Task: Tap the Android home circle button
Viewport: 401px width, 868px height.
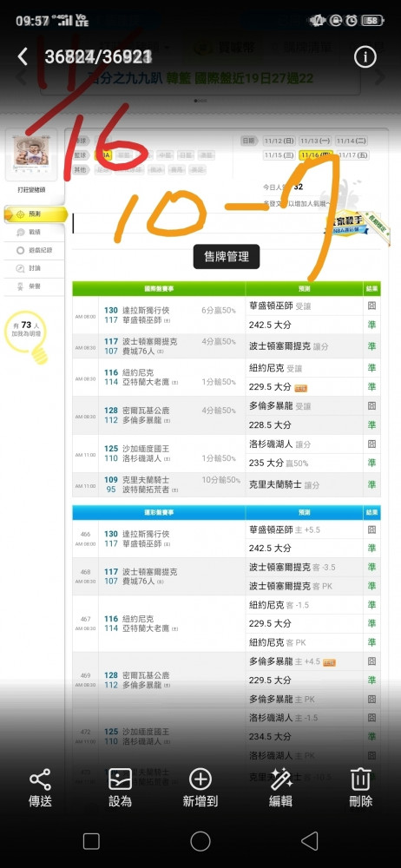Action: [200, 841]
